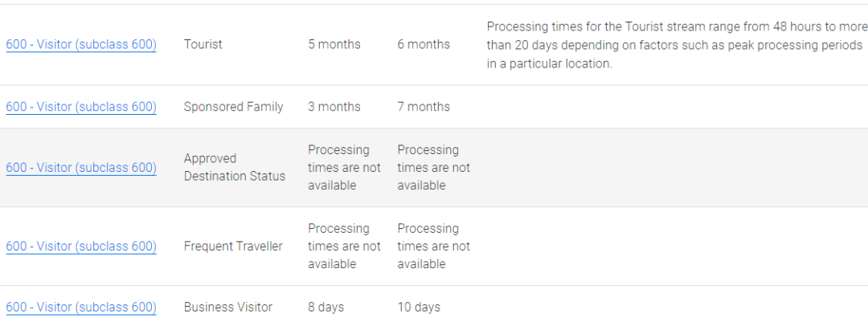Select the "Sponsored Family" stream text
This screenshot has height=326, width=868.
tap(233, 107)
